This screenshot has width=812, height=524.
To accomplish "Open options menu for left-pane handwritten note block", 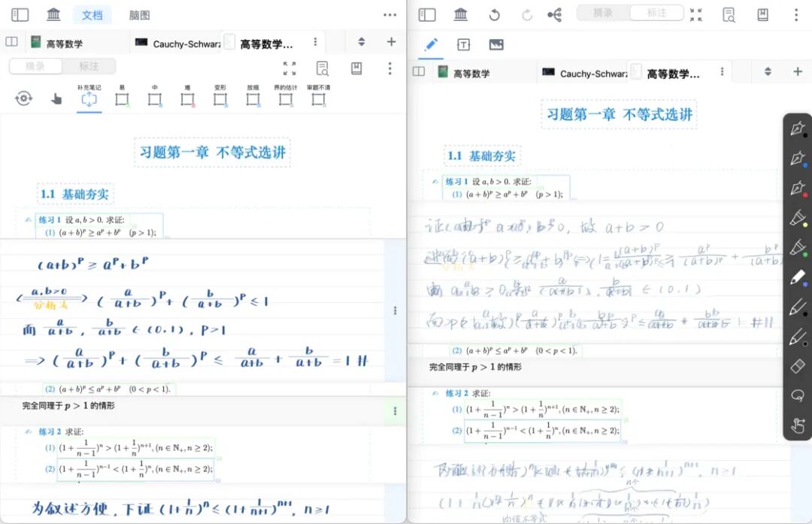I will pyautogui.click(x=395, y=310).
